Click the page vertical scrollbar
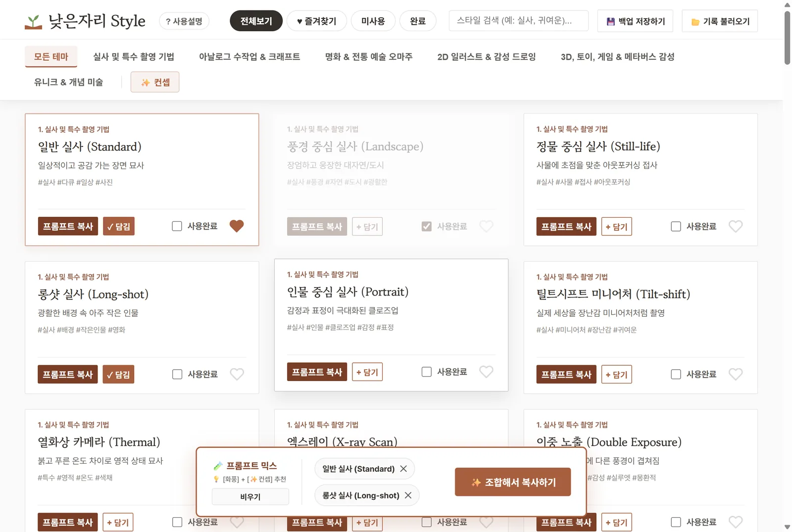The width and height of the screenshot is (792, 532). click(787, 38)
